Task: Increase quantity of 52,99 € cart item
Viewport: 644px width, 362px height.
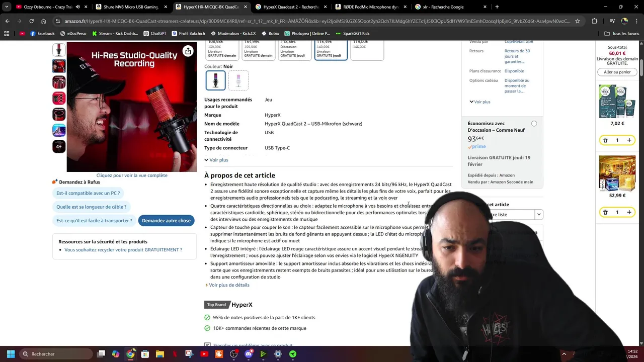Action: (x=629, y=212)
